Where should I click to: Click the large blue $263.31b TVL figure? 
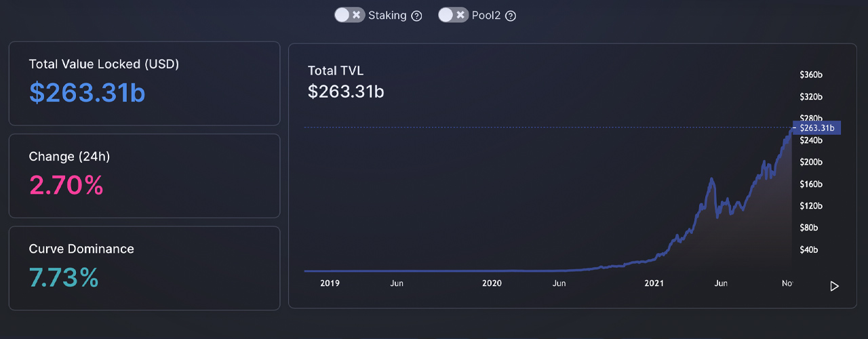(87, 93)
